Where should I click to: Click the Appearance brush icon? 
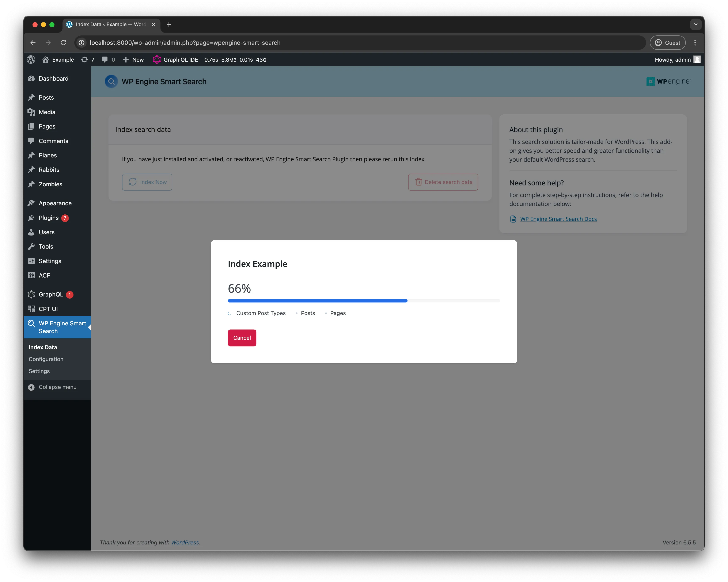click(31, 203)
